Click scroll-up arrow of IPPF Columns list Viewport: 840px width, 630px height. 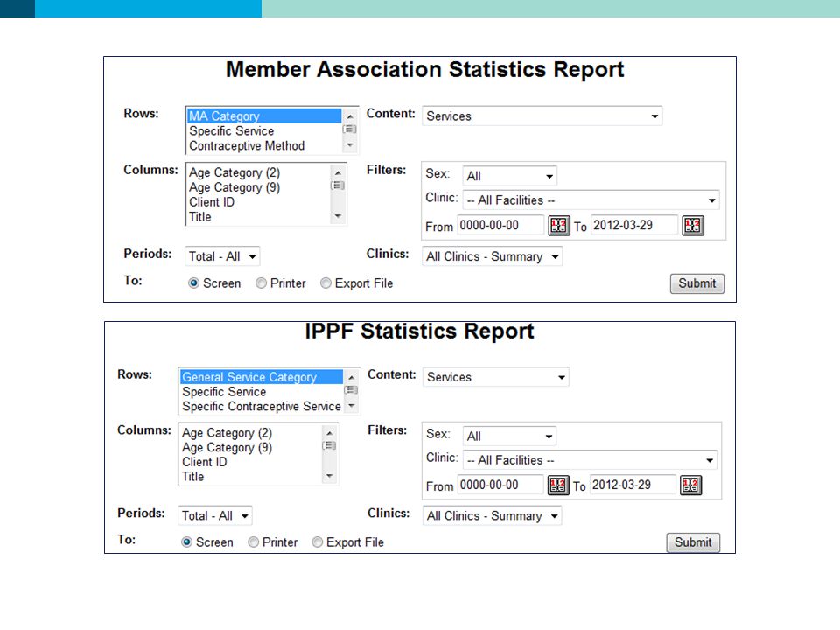coord(330,433)
